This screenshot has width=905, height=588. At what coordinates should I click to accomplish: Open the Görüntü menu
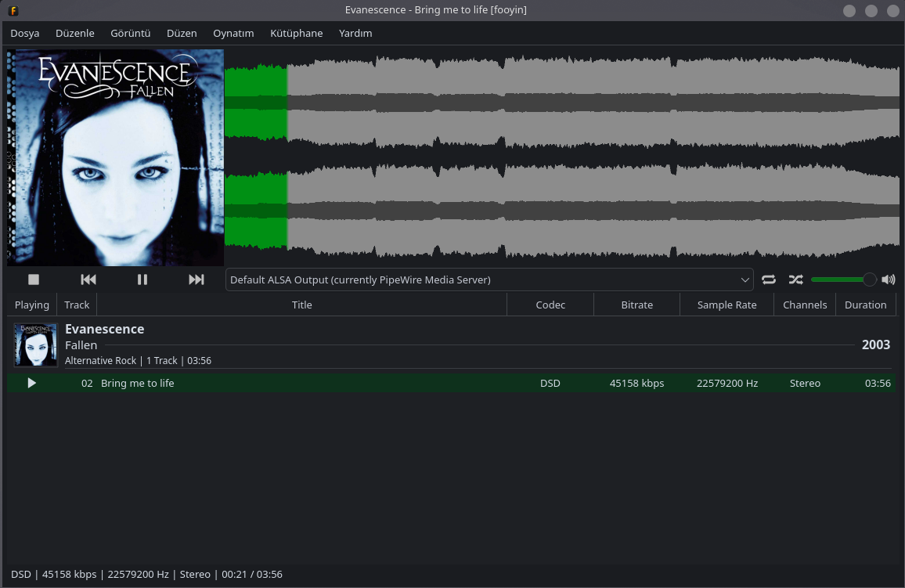coord(131,34)
